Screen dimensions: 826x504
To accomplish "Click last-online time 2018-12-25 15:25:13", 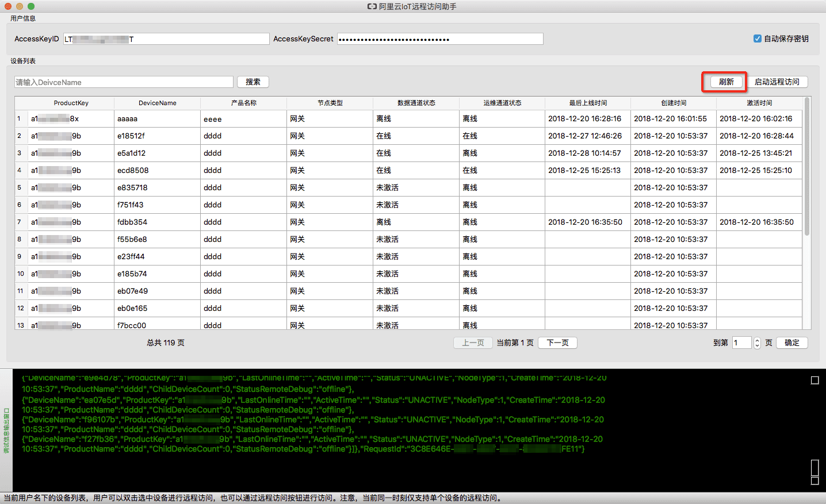I will [588, 170].
